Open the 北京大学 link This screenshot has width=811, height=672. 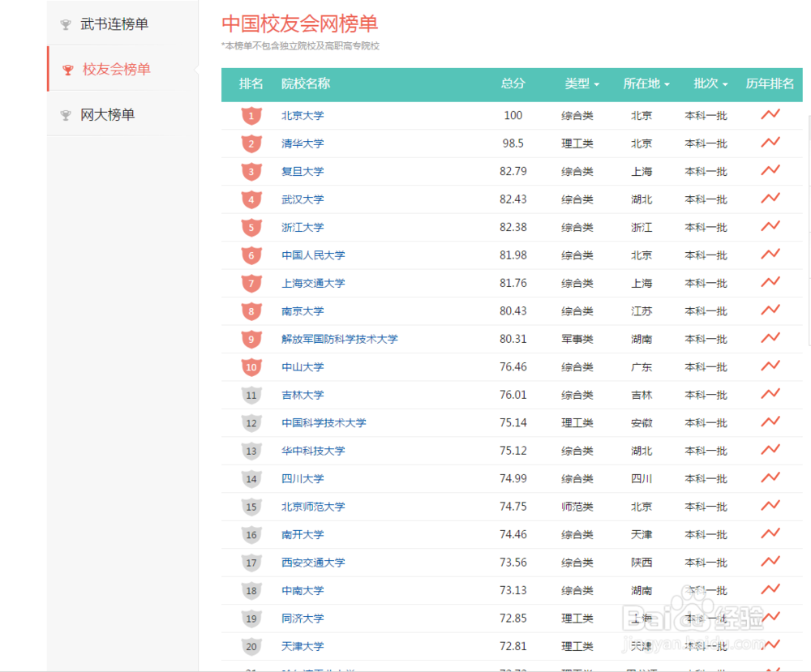[303, 116]
